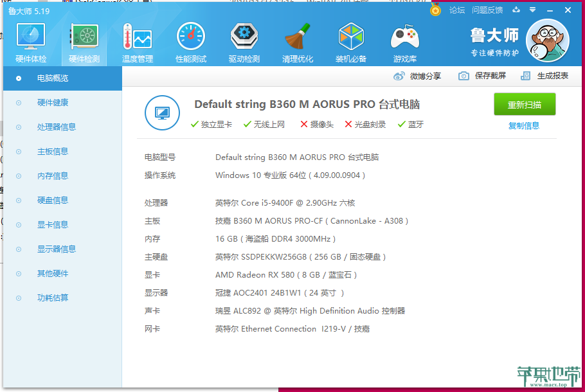Screen dimensions: 585x392
Task: Click the 操作系统 label
Action: 160,175
